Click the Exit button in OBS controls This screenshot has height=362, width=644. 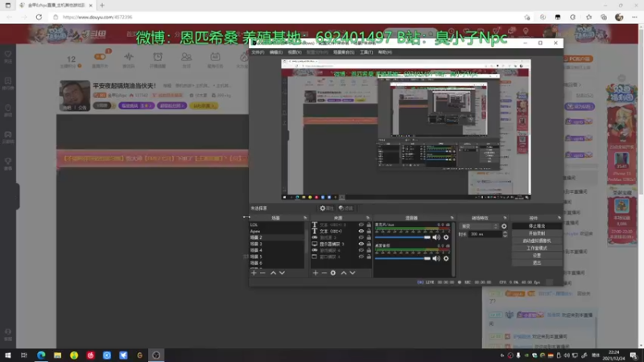click(x=537, y=263)
